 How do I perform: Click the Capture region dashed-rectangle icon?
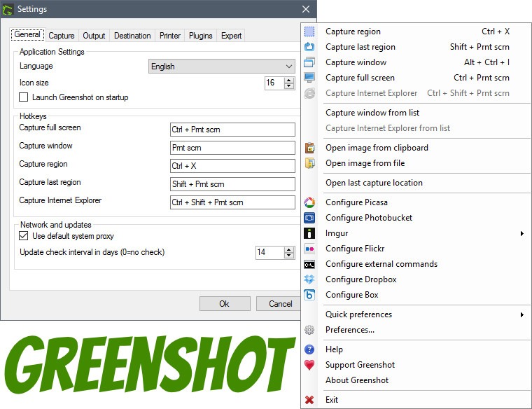click(309, 32)
